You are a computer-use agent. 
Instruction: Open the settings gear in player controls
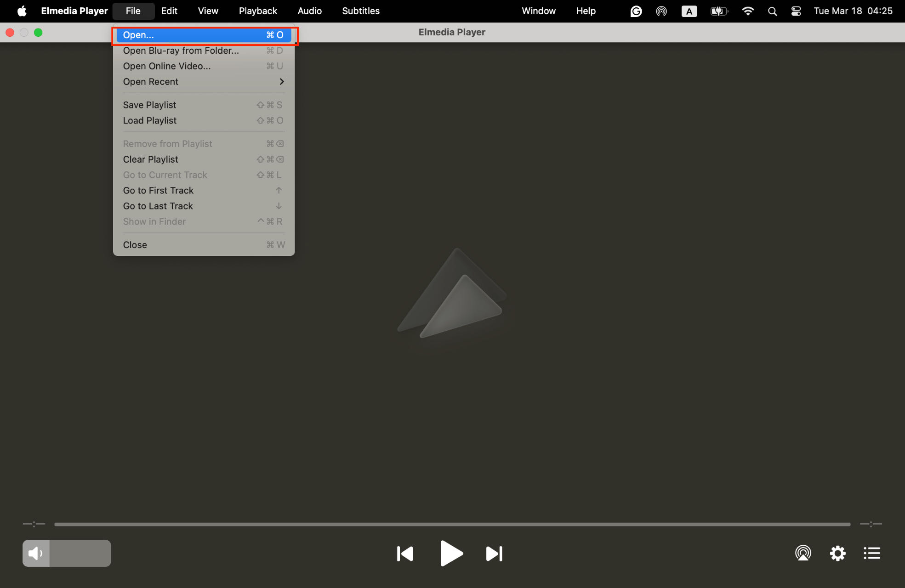(837, 553)
